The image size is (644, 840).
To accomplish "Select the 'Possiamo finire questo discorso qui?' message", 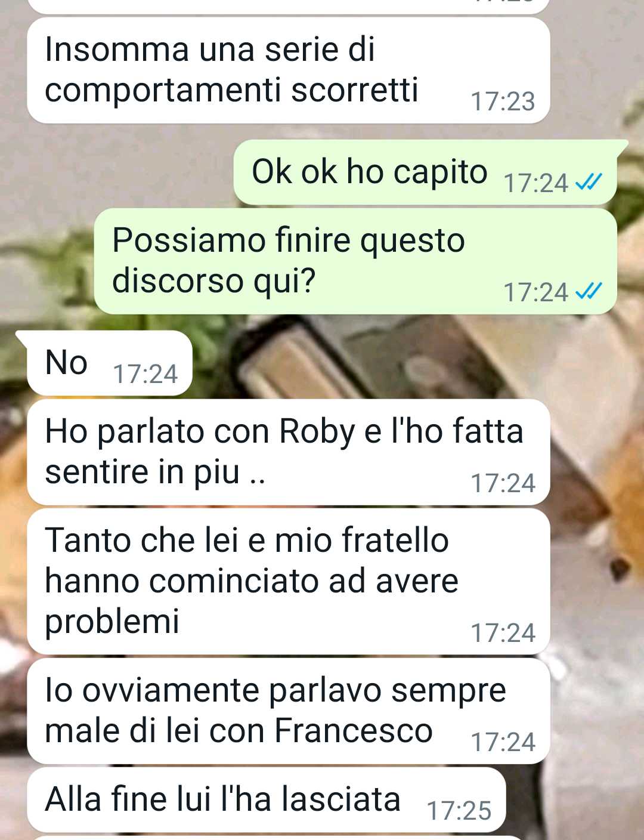I will click(355, 261).
